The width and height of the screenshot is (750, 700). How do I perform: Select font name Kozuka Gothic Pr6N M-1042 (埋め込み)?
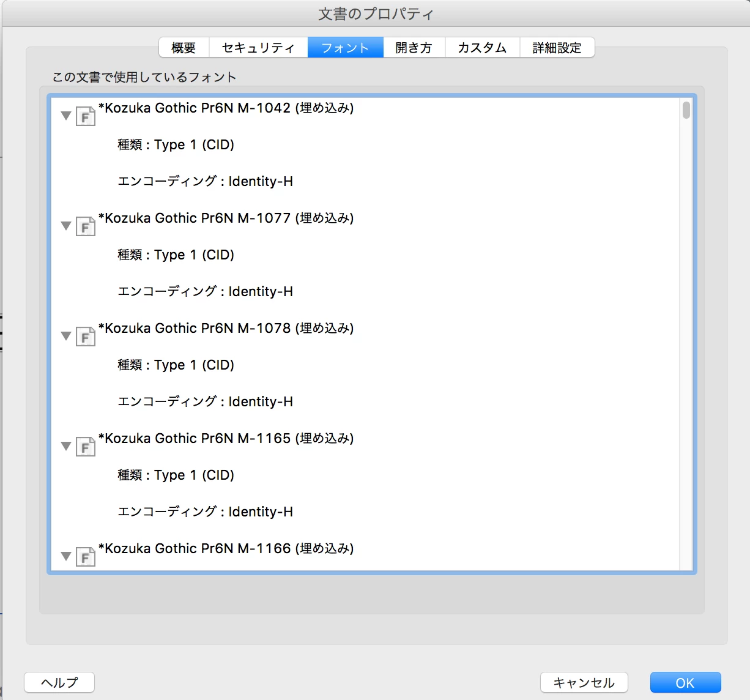pyautogui.click(x=226, y=108)
